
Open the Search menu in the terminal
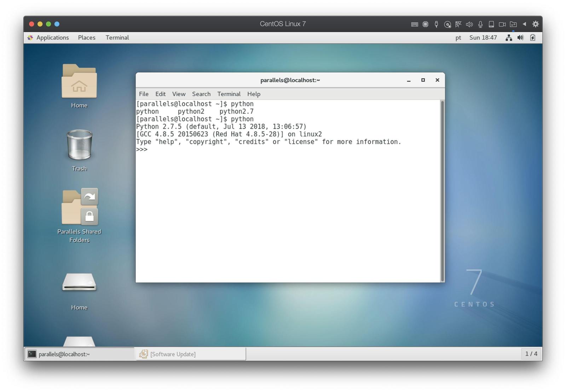[x=201, y=94]
